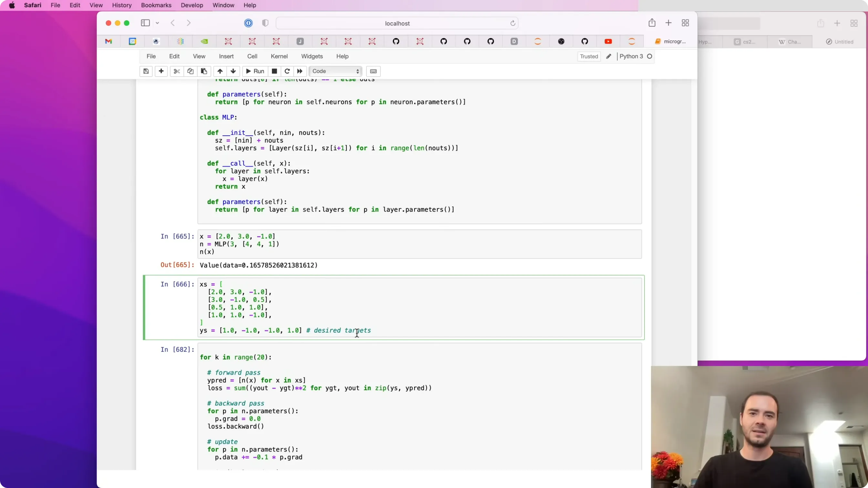Open the Jupyter Kernel menu
Viewport: 868px width, 488px height.
point(279,56)
